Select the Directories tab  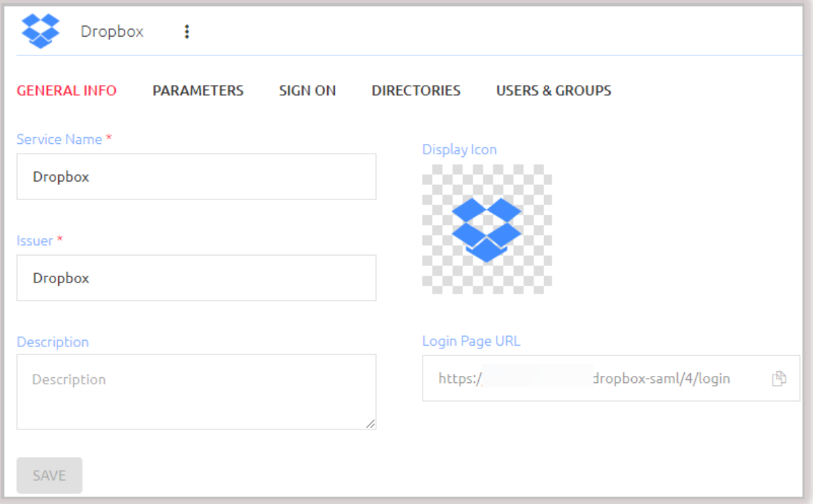416,91
